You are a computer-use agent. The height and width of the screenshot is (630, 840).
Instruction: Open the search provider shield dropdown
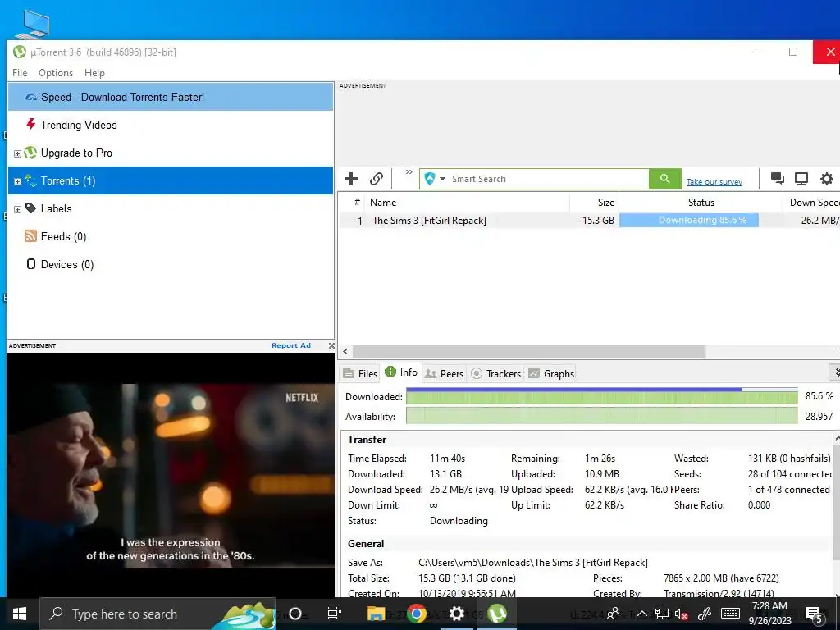[x=435, y=179]
